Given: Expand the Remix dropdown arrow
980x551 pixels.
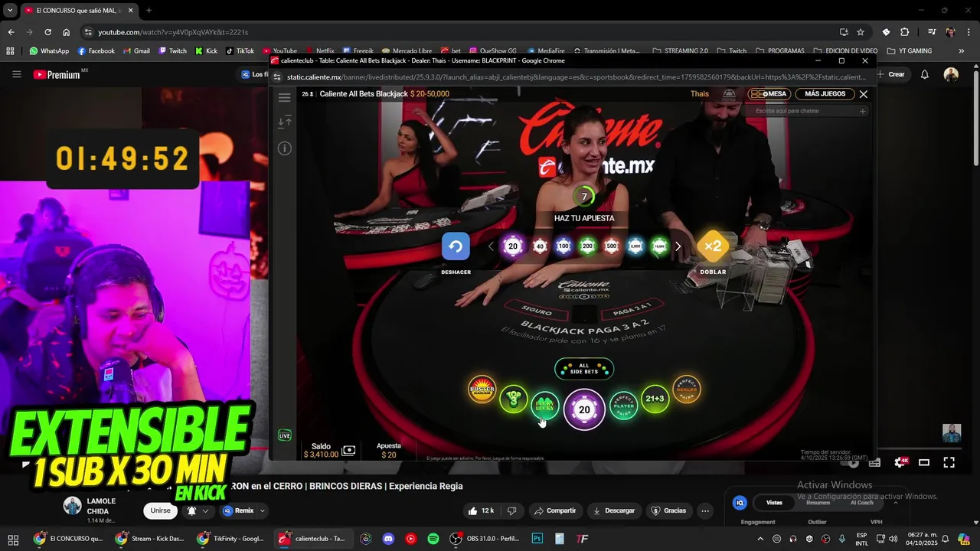Looking at the screenshot, I should click(263, 510).
